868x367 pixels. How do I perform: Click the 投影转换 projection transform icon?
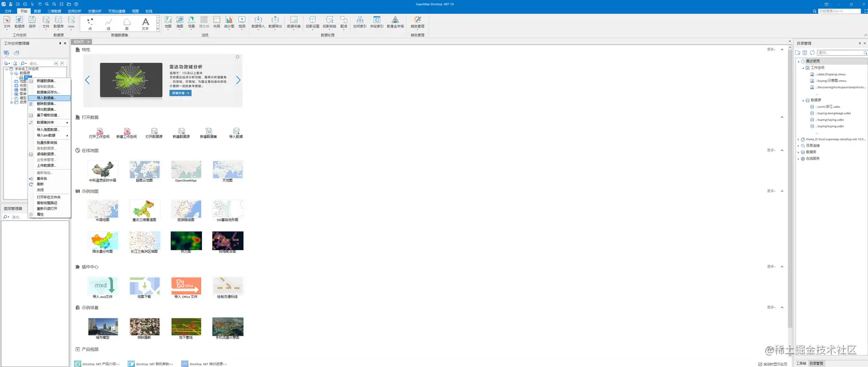coord(330,22)
